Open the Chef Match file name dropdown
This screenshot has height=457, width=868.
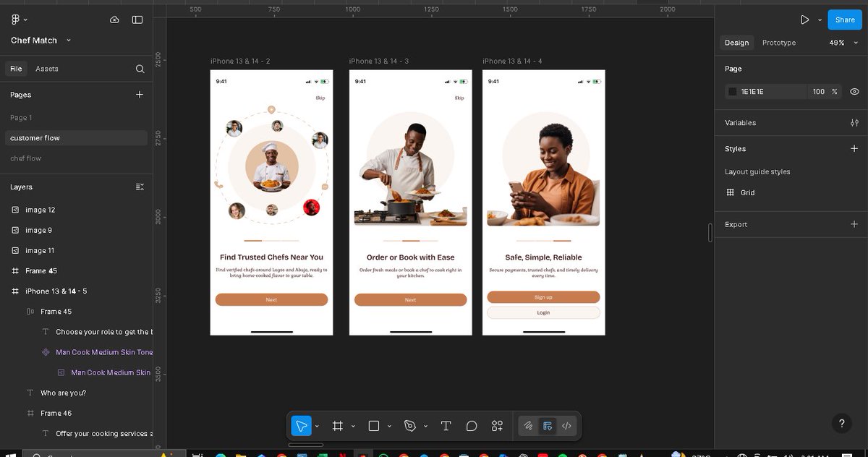(x=68, y=40)
